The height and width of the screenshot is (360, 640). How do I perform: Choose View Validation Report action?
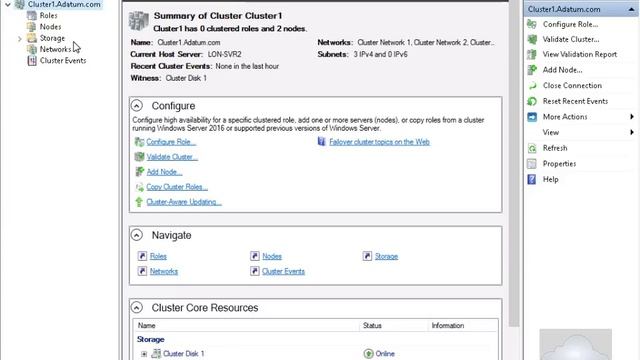580,54
